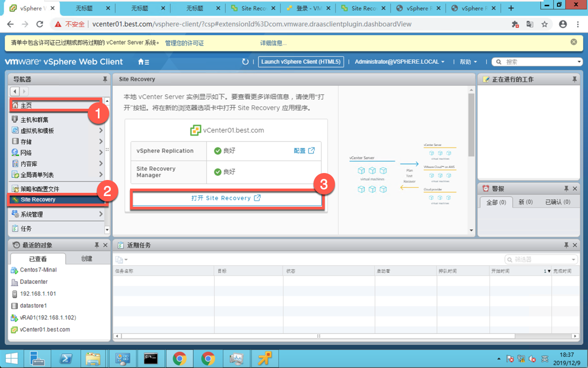
Task: Click the Chrome reload page button
Action: pos(40,24)
